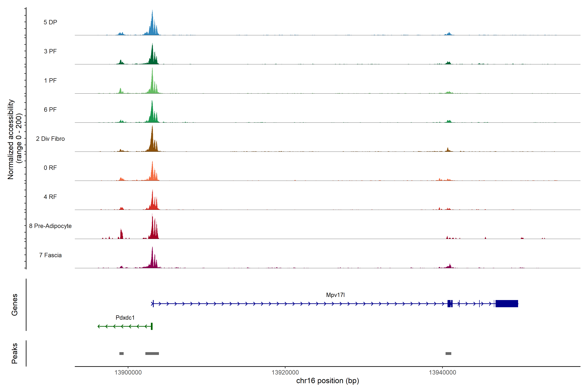Click the 6 PF track label
The image size is (588, 392).
[x=50, y=109]
